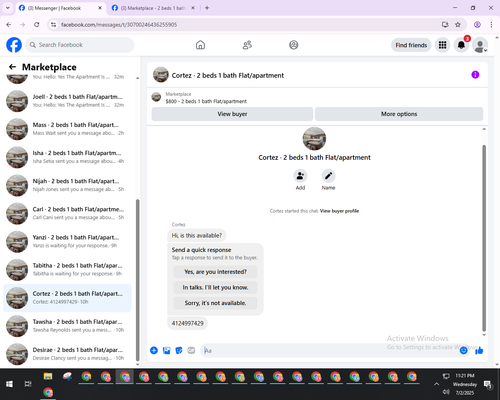The height and width of the screenshot is (400, 500).
Task: Open the Tabitha conversation
Action: (67, 270)
